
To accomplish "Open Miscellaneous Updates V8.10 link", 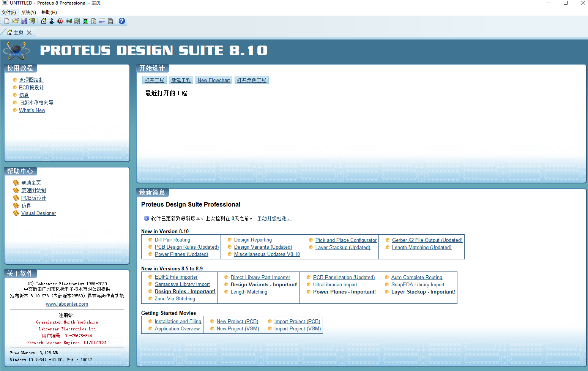I will (x=267, y=254).
